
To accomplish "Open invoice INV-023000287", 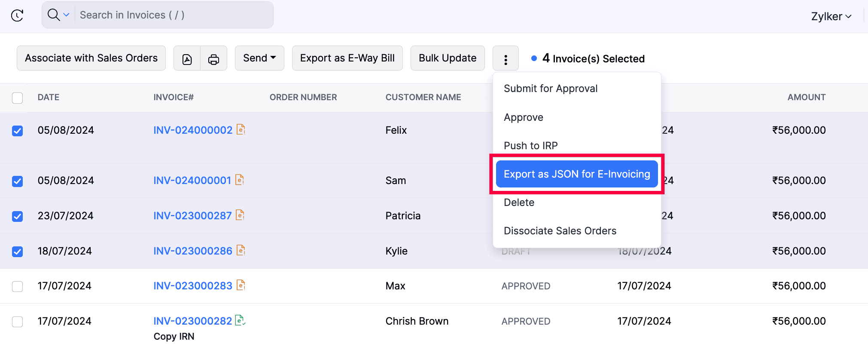I will (192, 215).
